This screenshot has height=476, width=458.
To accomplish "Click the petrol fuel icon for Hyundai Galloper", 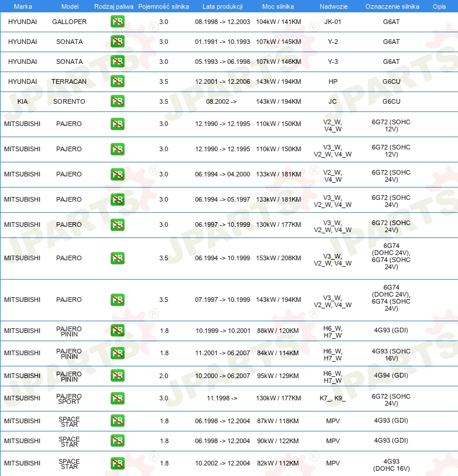I will tap(117, 22).
